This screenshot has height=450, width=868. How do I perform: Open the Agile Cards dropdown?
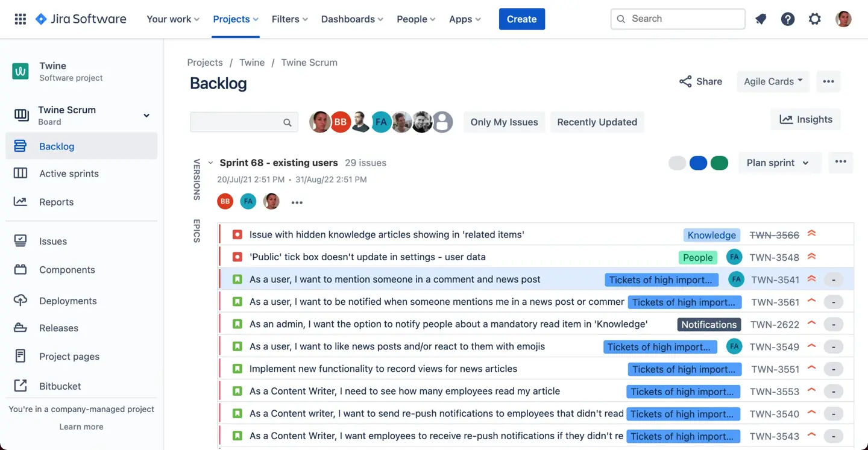773,81
